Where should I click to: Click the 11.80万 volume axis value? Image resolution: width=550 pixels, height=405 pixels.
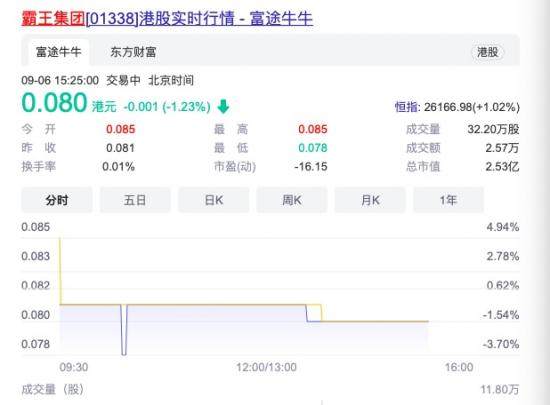[500, 389]
